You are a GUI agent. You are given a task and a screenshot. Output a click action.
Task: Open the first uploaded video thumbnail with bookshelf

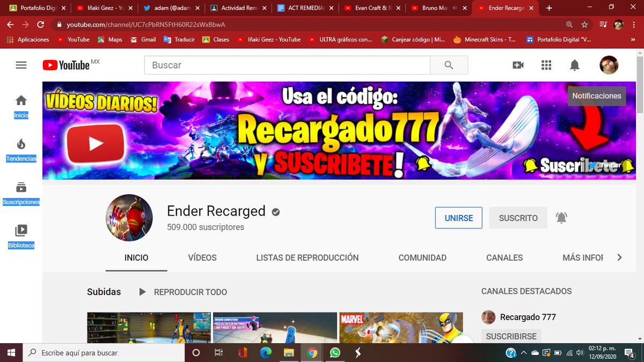pos(148,327)
